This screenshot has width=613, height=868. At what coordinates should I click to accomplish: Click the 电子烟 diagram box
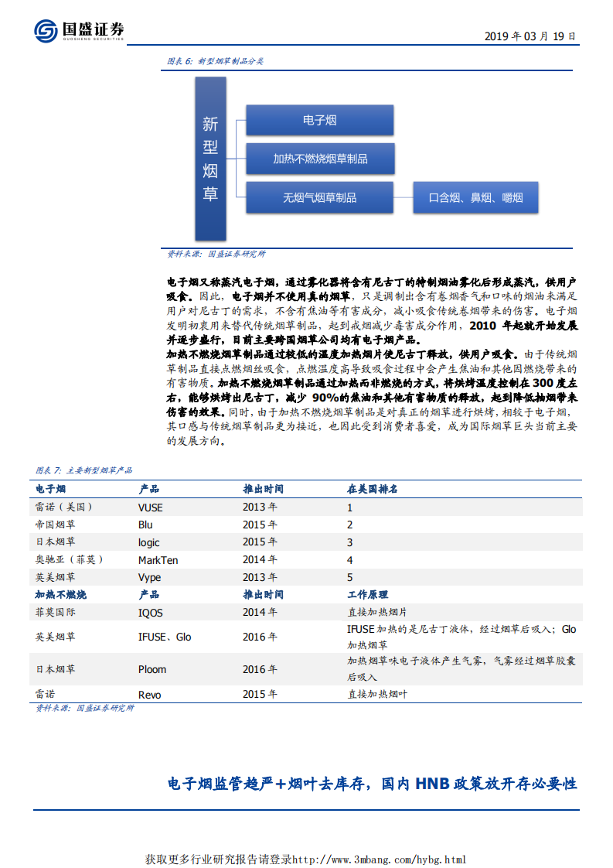(320, 120)
